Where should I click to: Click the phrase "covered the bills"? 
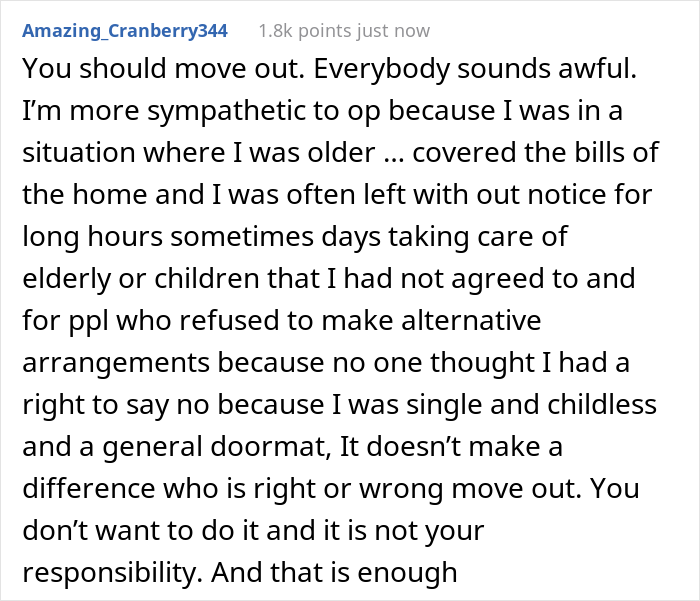pos(598,155)
